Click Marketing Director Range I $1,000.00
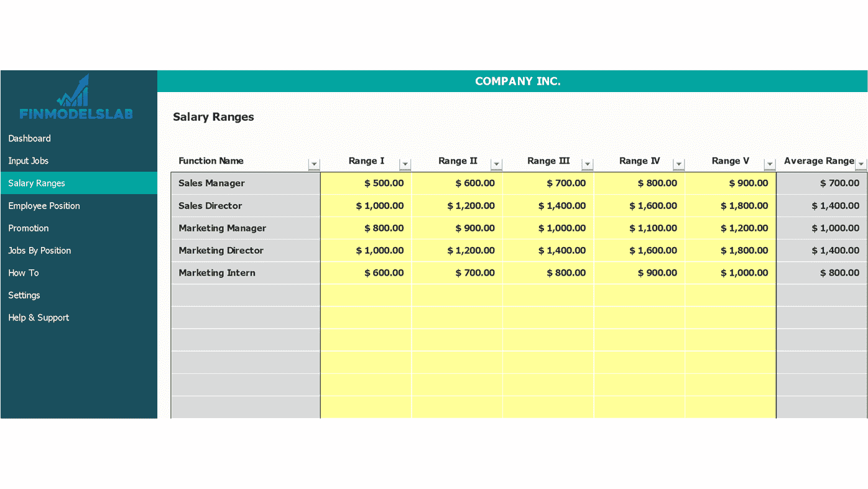This screenshot has height=489, width=868. (x=366, y=250)
